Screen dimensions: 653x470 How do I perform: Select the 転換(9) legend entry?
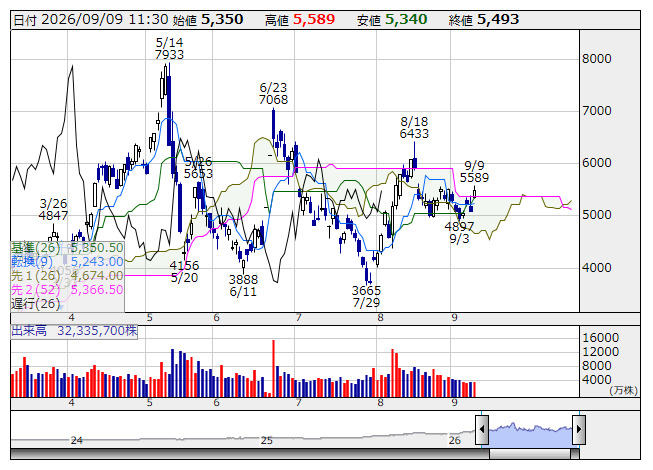coord(67,262)
